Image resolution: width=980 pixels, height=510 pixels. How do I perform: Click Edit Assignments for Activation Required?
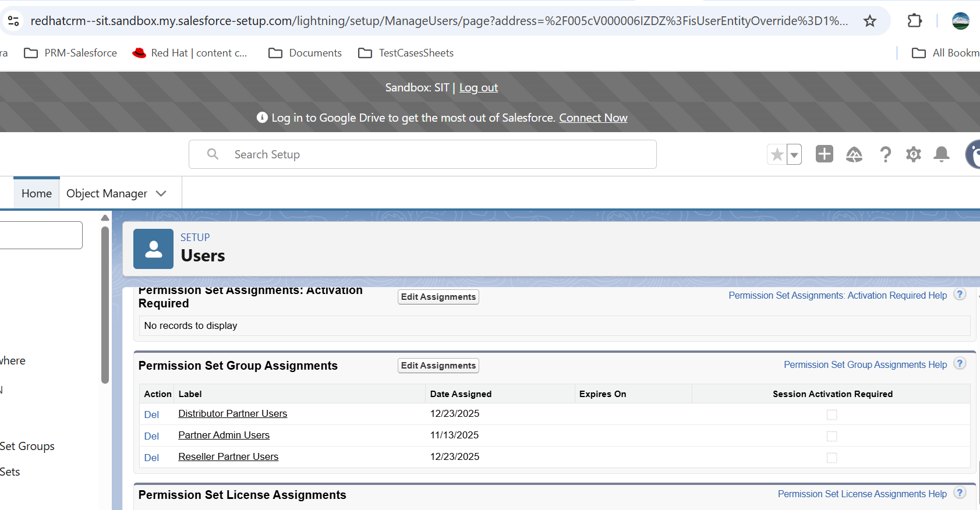(x=438, y=297)
